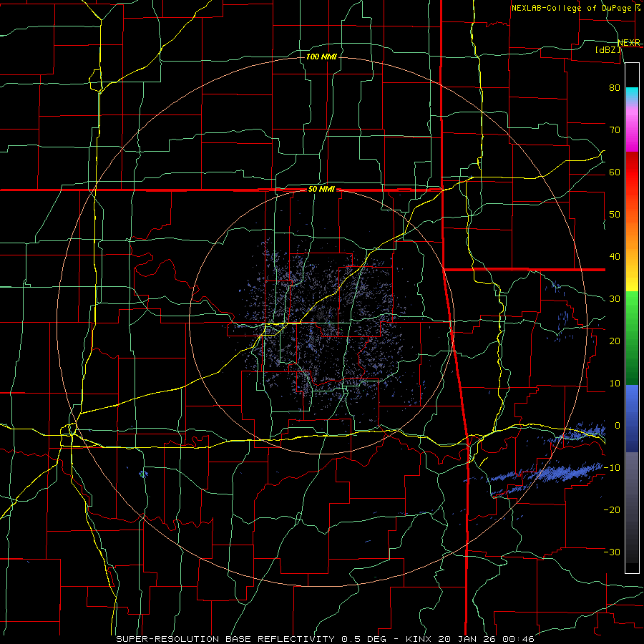Click the 0 value on the dBZ scale

(618, 426)
